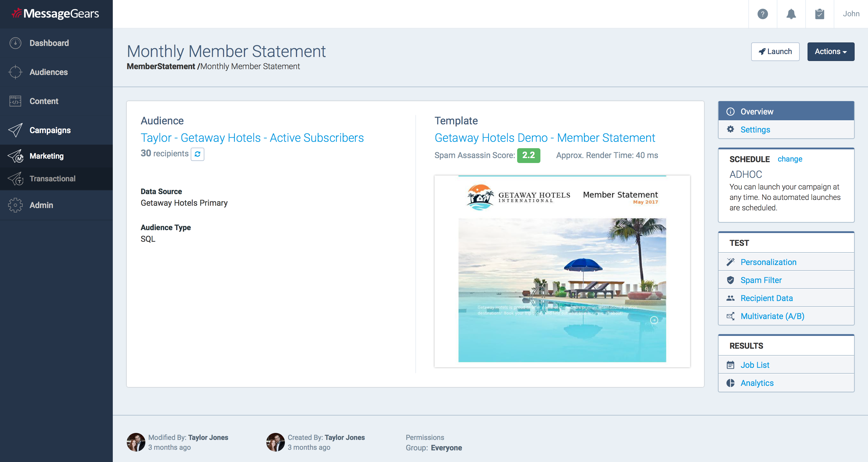This screenshot has width=868, height=462.
Task: Click the Content code window icon
Action: pyautogui.click(x=15, y=101)
